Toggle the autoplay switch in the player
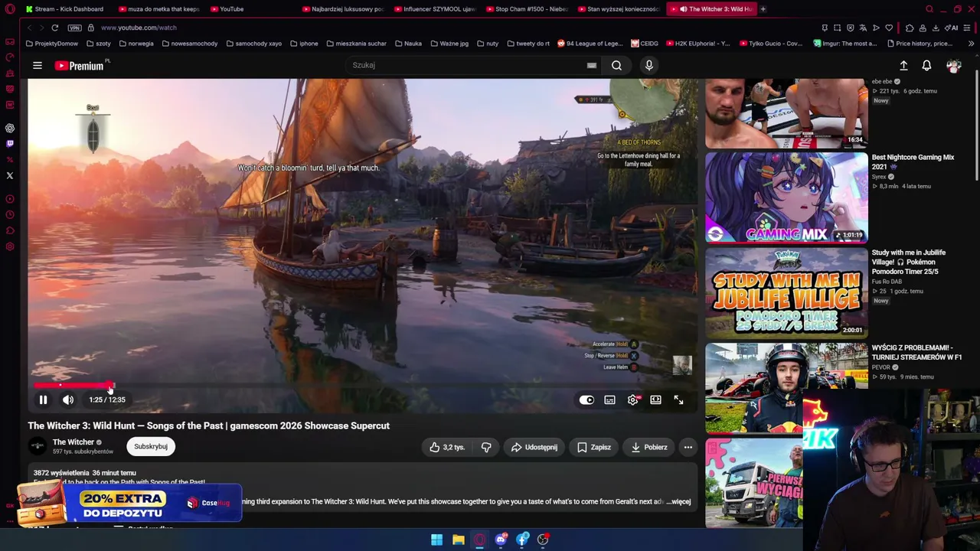This screenshot has width=980, height=551. 586,399
